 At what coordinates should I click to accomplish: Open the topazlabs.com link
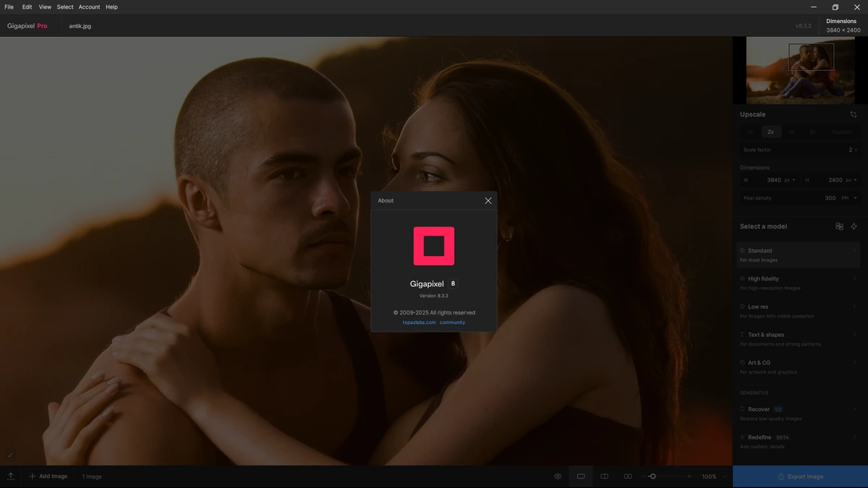click(x=420, y=322)
